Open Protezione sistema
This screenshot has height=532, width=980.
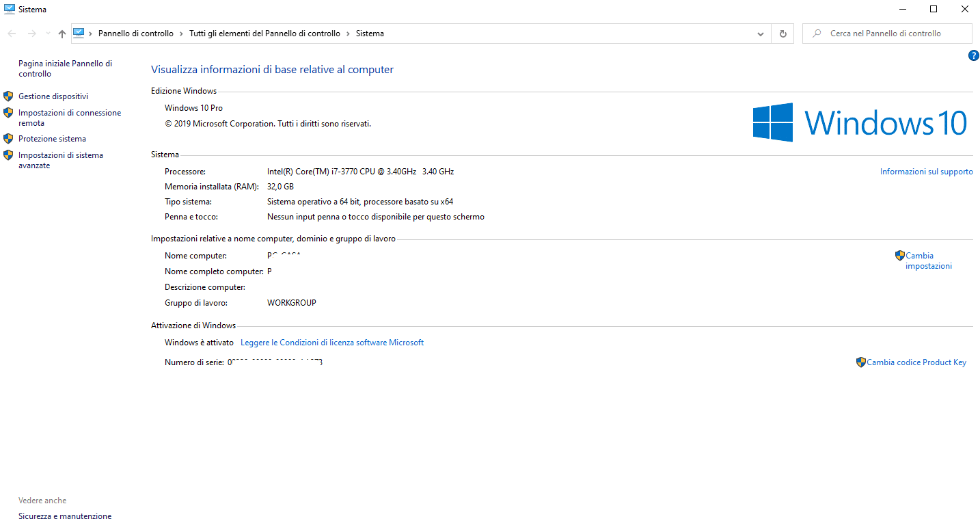pyautogui.click(x=52, y=139)
